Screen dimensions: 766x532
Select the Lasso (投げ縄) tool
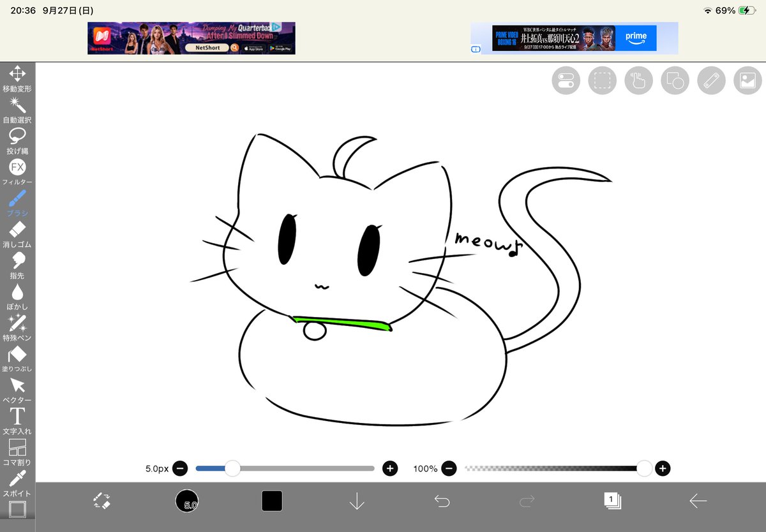click(x=17, y=142)
